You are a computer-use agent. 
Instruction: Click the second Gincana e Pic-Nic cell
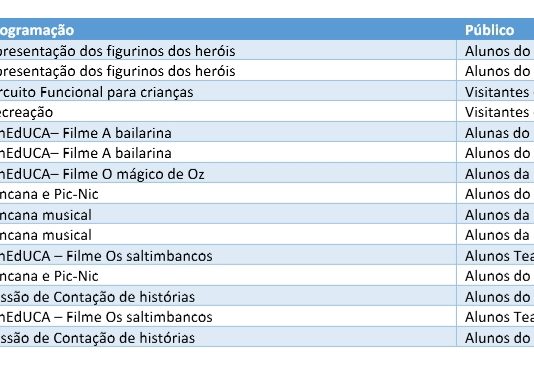[228, 275]
